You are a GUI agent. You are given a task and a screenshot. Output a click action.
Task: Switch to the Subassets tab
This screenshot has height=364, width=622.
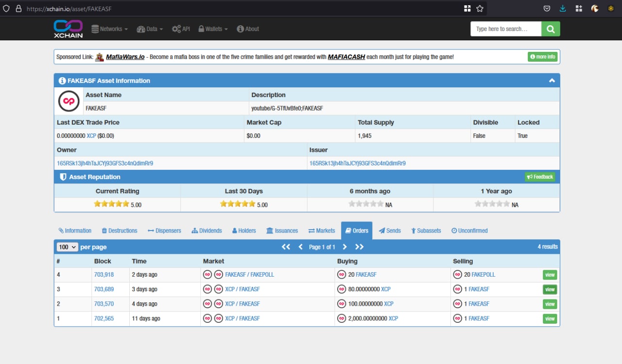(426, 231)
